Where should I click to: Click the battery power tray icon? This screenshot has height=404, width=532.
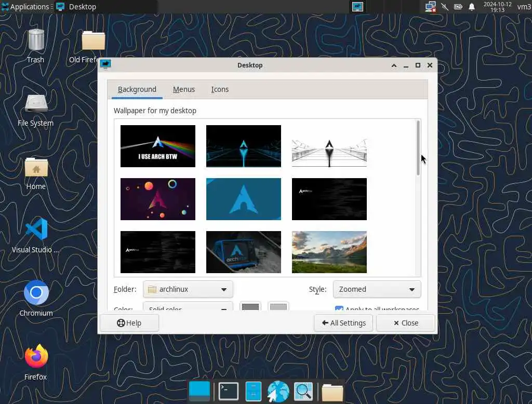click(458, 7)
